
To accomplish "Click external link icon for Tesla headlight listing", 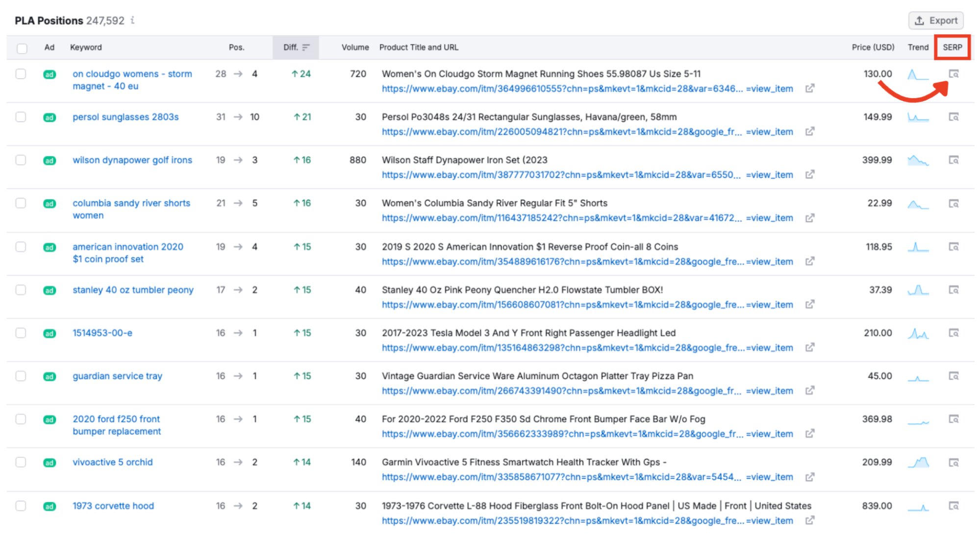I will click(810, 347).
